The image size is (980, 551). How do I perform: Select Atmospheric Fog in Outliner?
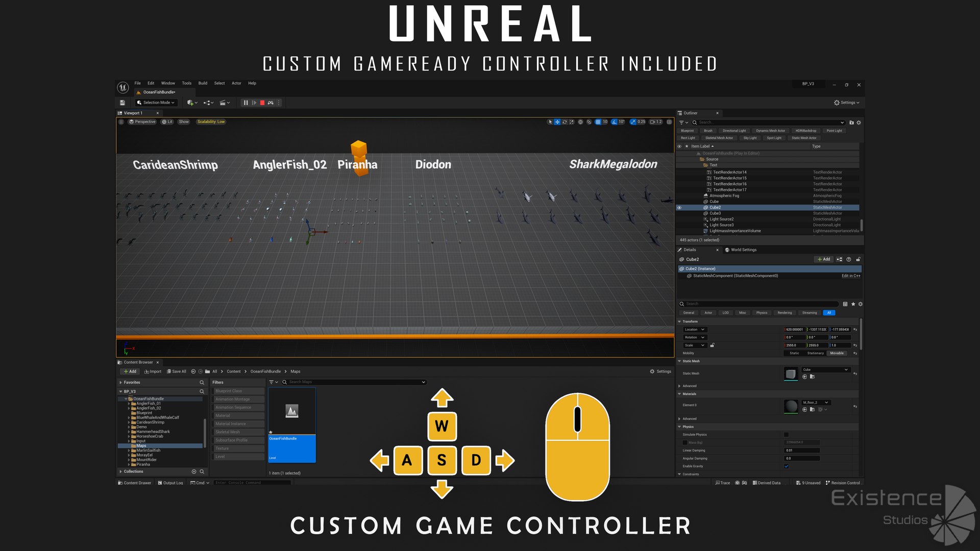click(x=724, y=196)
